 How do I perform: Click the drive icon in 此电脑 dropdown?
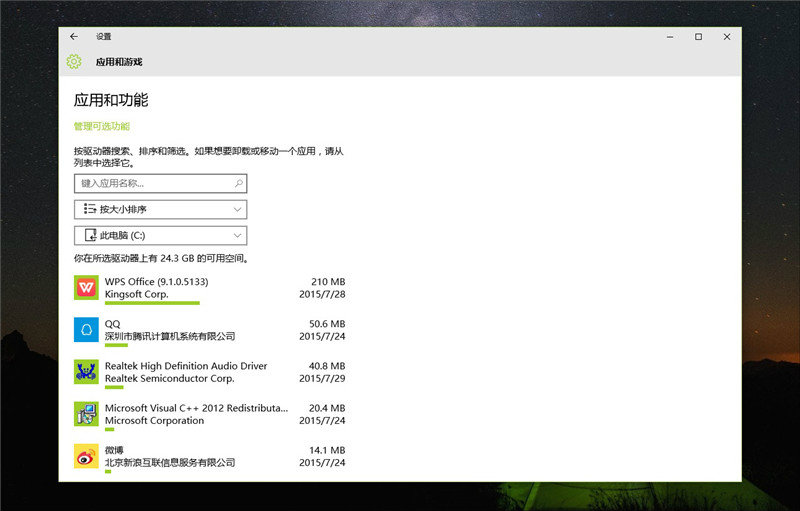click(90, 235)
